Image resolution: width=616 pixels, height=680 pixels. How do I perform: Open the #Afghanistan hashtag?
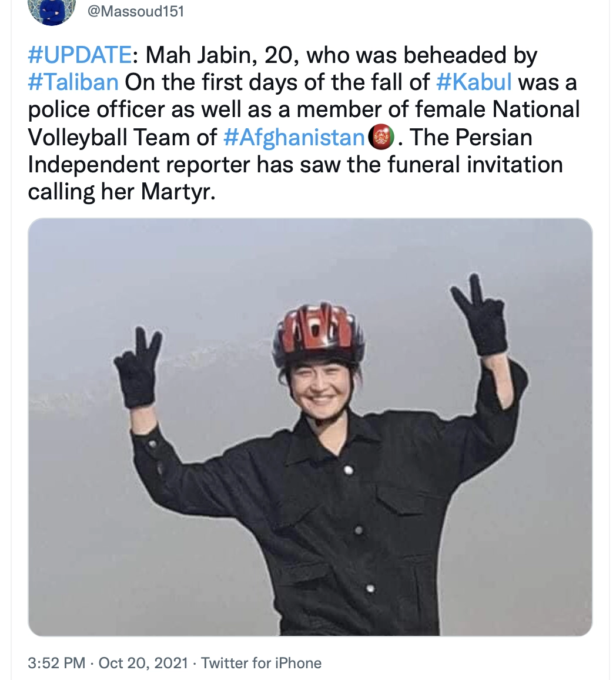coord(294,138)
